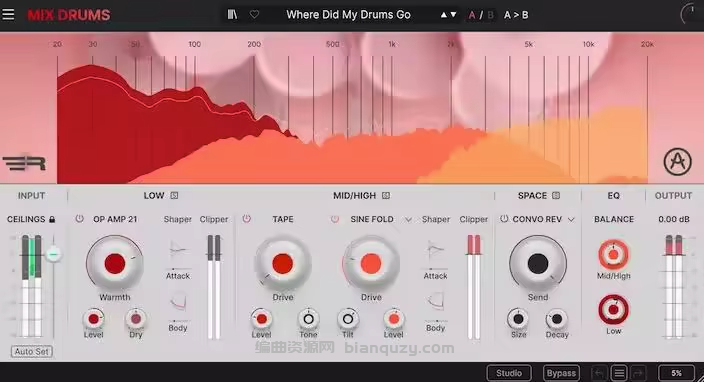Click the SPACE section solo icon
Screen dimensions: 705x383
(x=556, y=196)
